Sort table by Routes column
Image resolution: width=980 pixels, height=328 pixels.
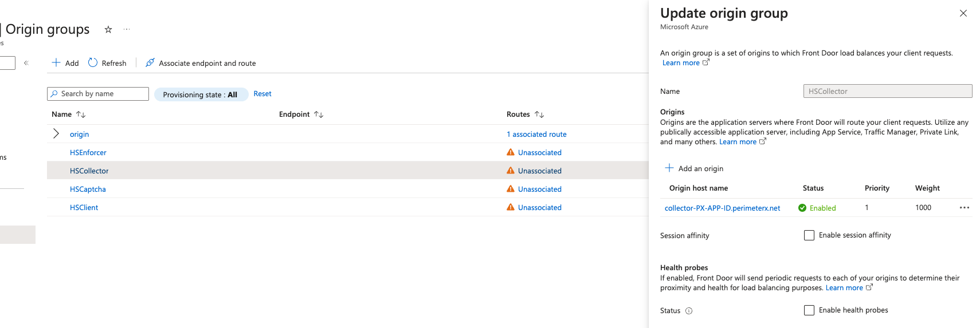point(539,114)
